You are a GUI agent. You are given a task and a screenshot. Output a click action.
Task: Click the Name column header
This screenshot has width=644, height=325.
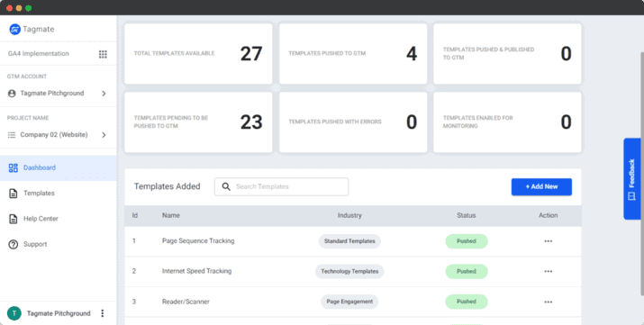click(171, 215)
